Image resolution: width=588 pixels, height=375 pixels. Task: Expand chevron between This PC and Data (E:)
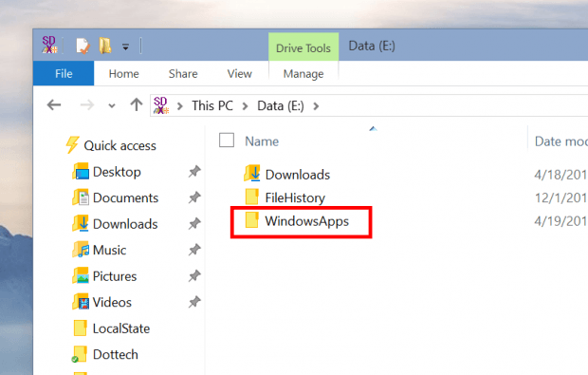[x=246, y=106]
